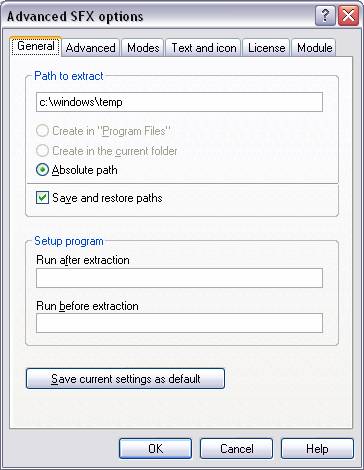
Task: Select Create in "Program Files" radio button
Action: (x=42, y=131)
